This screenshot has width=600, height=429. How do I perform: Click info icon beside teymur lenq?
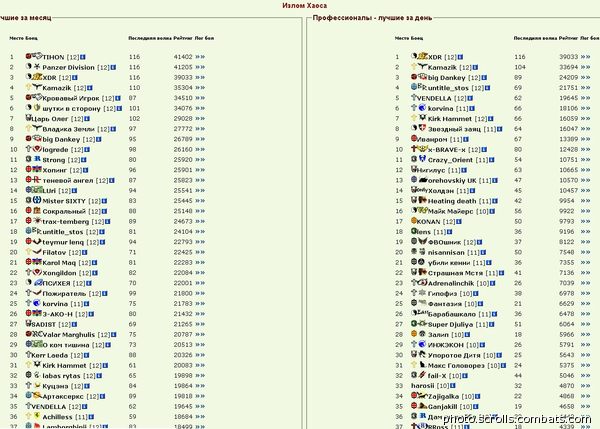tap(102, 242)
